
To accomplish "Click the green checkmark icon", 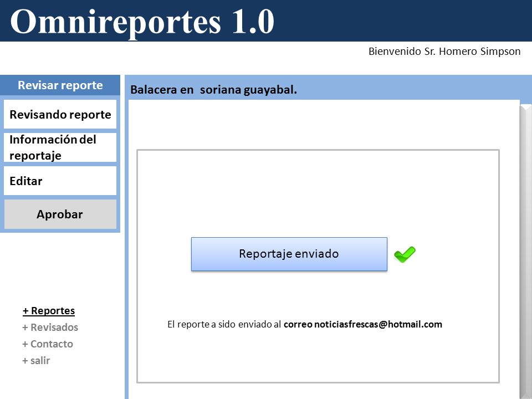I will tap(405, 254).
